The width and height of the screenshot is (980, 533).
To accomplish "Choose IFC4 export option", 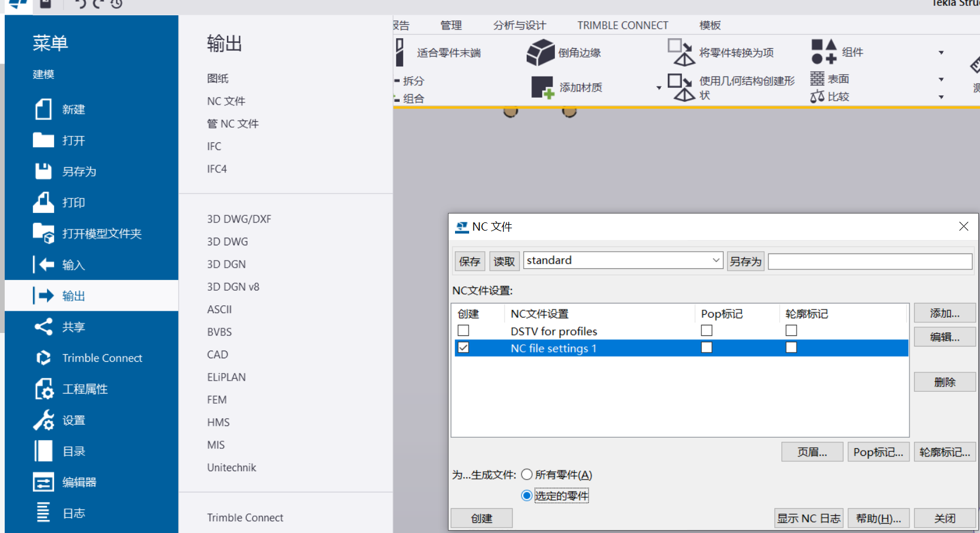I will click(217, 169).
